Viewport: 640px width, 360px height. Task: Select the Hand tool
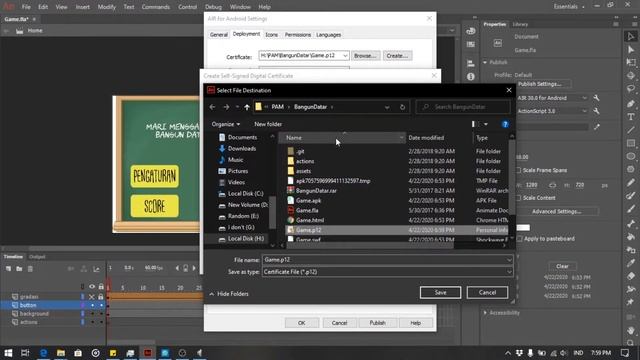[x=631, y=330]
